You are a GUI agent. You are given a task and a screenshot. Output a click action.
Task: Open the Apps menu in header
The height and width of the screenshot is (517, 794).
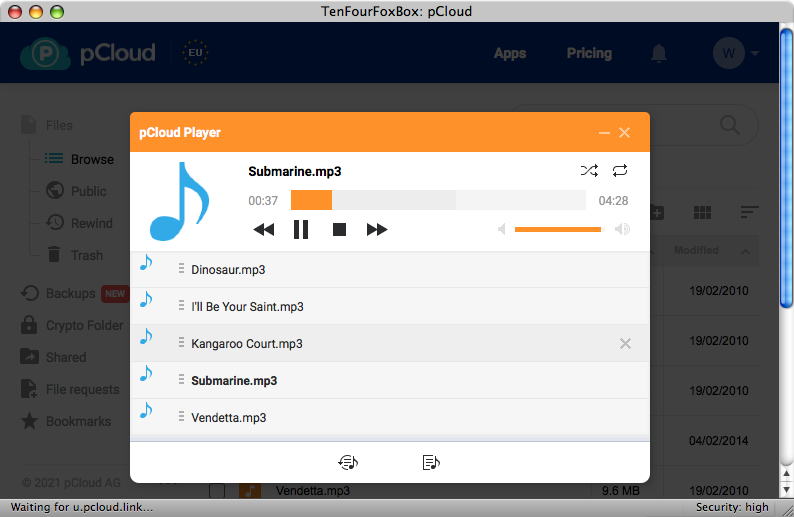[510, 53]
